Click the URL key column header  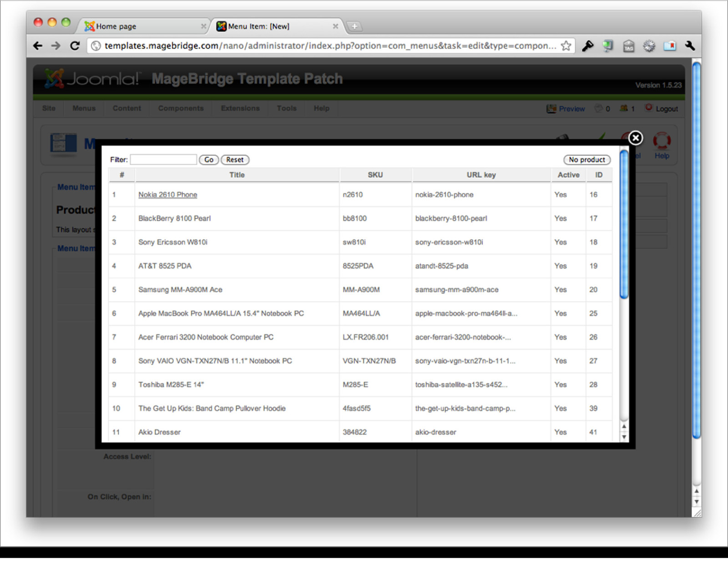coord(481,175)
